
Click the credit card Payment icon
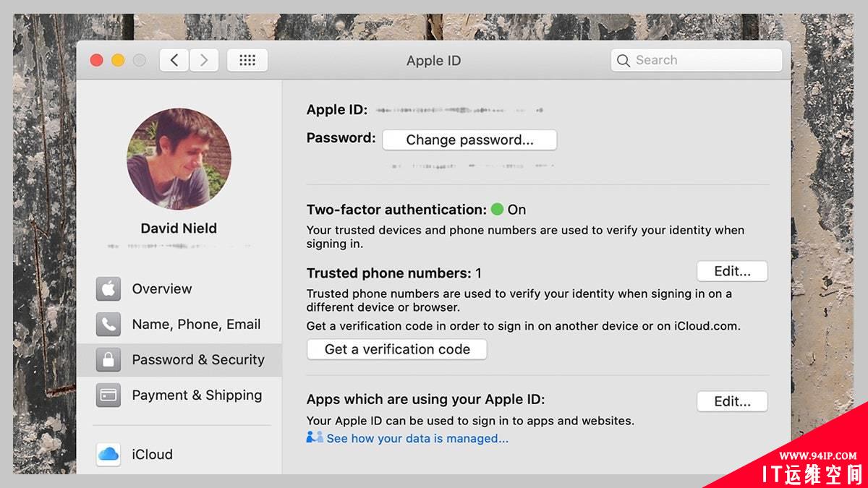coord(109,395)
